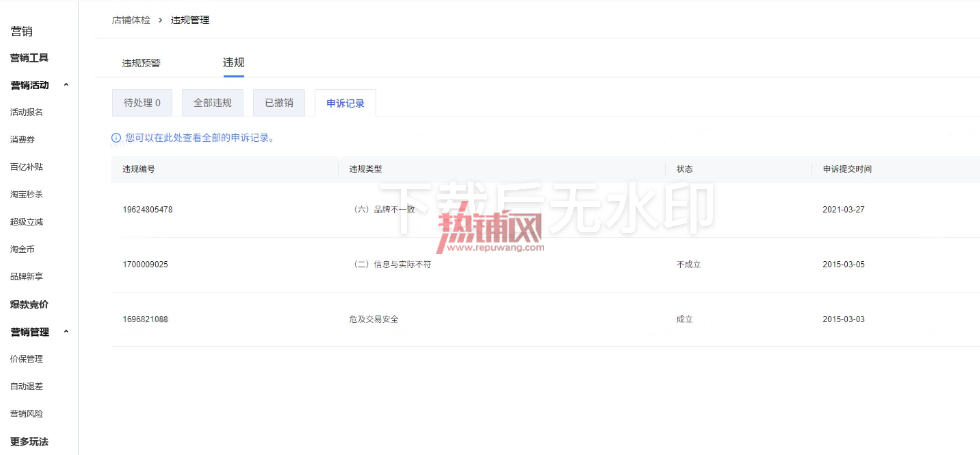Image resolution: width=980 pixels, height=455 pixels.
Task: Select 百亿补贴 from the sidebar
Action: [26, 167]
